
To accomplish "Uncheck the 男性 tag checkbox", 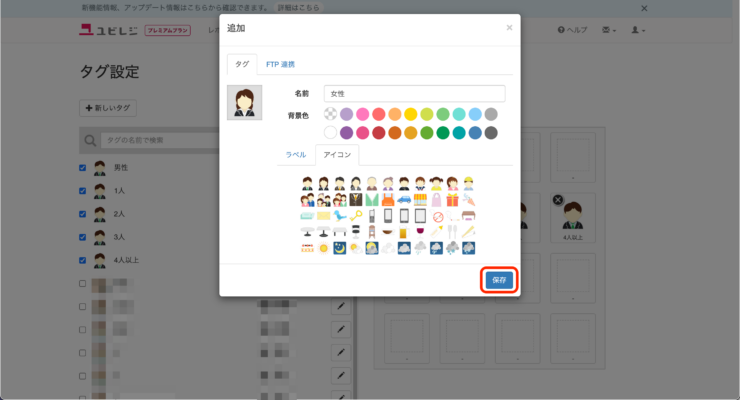I will 83,167.
